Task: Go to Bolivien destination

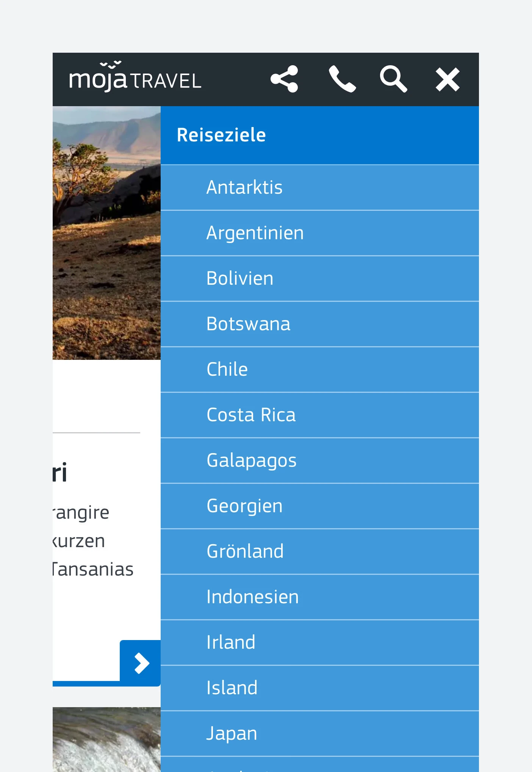Action: 320,279
